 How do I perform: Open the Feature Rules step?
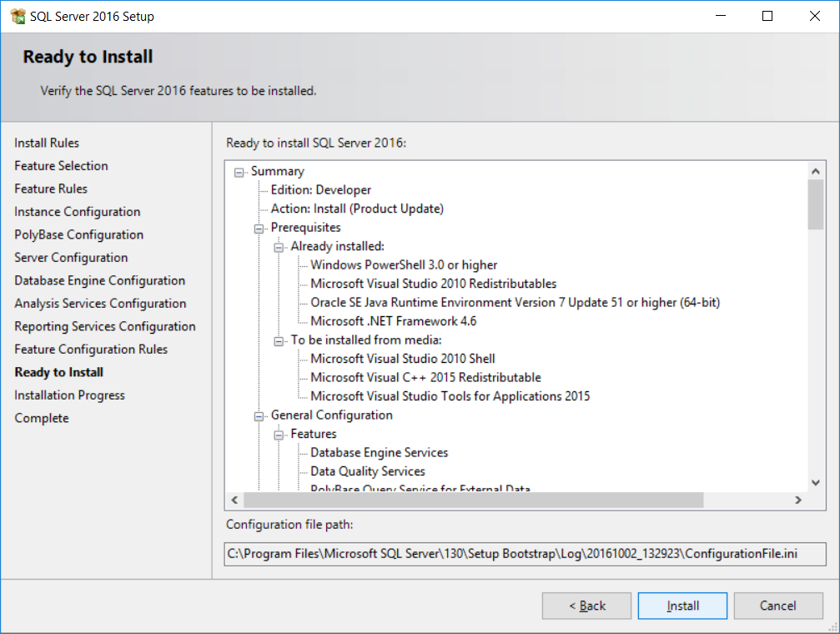tap(51, 189)
